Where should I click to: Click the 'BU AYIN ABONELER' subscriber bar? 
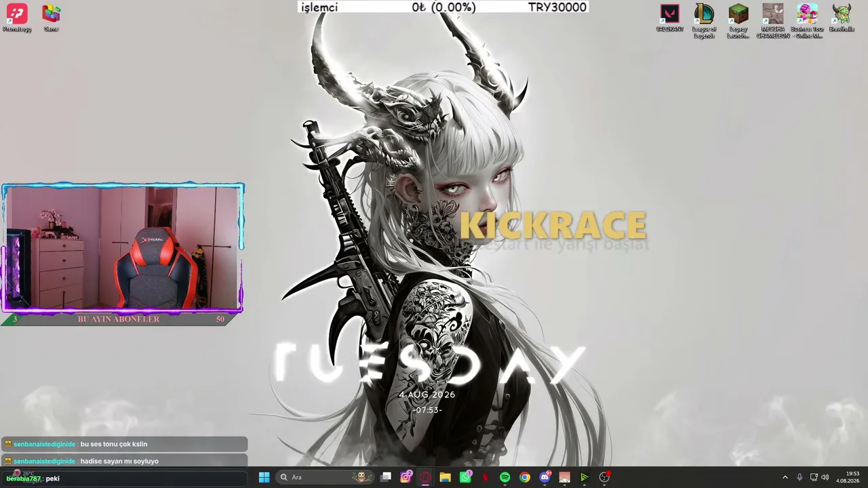(x=119, y=319)
